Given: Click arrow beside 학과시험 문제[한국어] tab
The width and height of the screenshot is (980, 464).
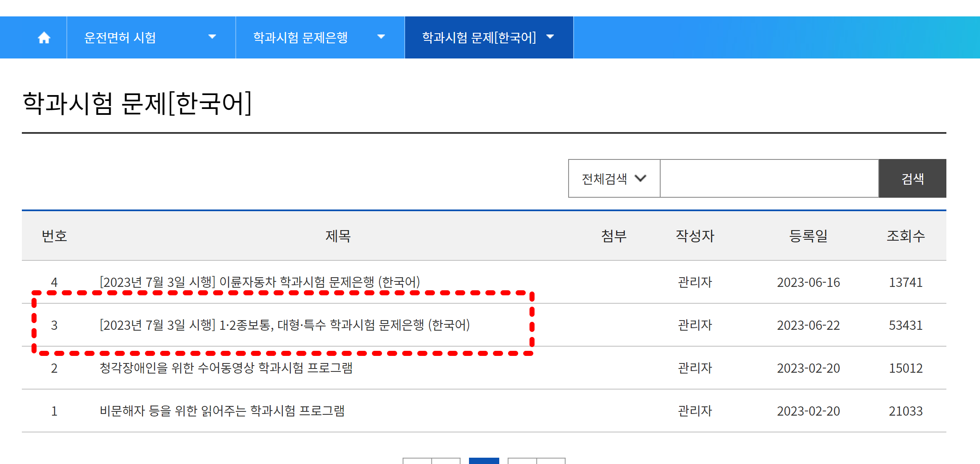Looking at the screenshot, I should (x=550, y=37).
